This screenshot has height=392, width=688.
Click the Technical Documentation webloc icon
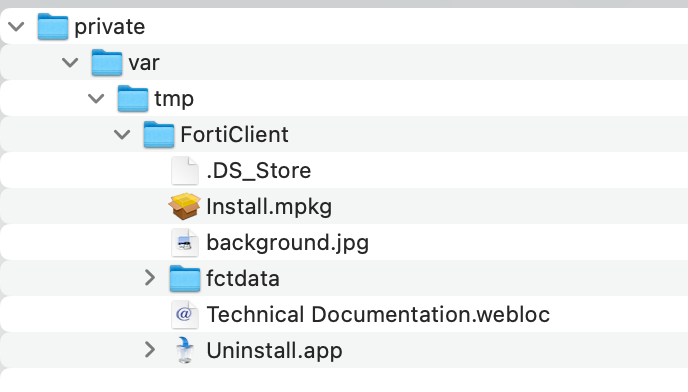[x=185, y=314]
